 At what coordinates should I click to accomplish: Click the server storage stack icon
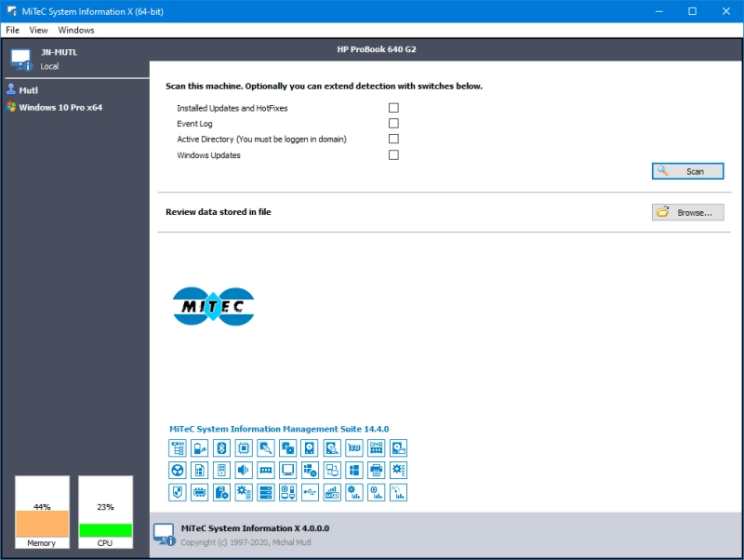point(266,493)
